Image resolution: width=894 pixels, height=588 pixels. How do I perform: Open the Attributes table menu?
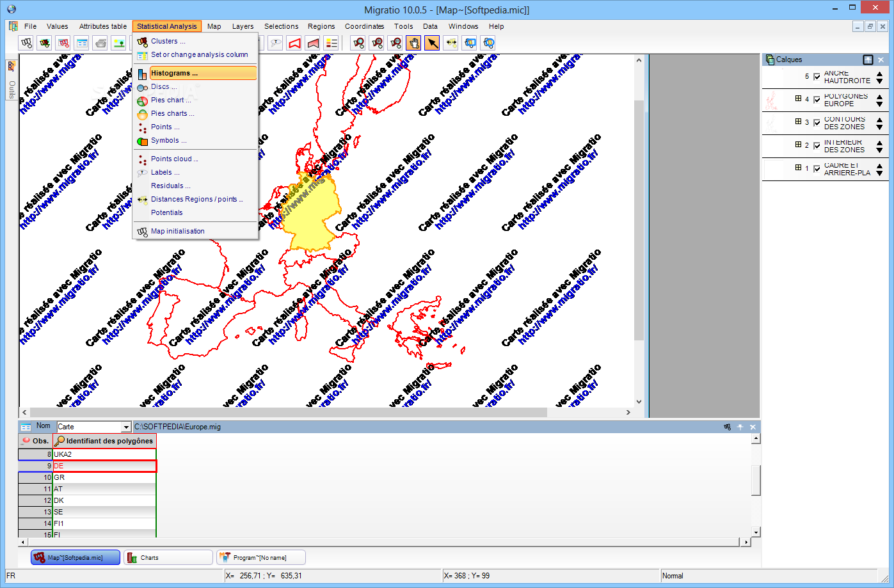click(103, 26)
